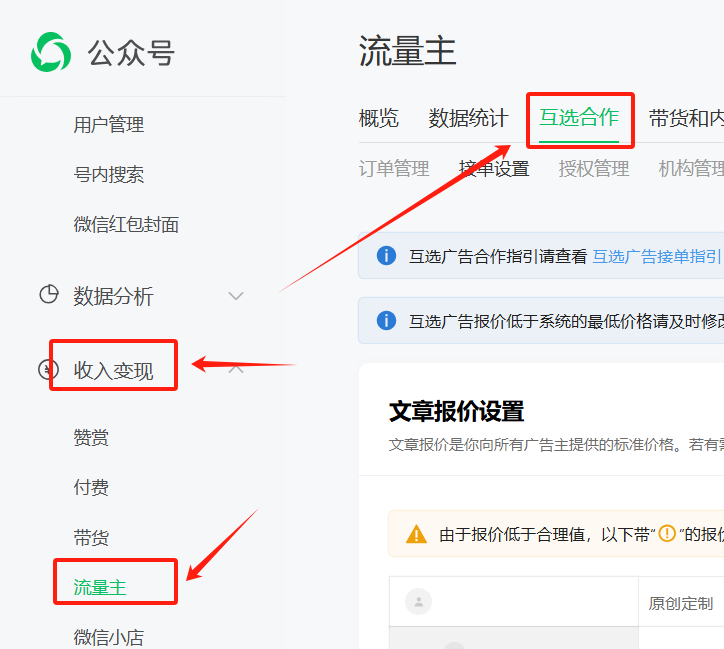The width and height of the screenshot is (724, 649).
Task: Click the 原创定制 column header
Action: [681, 603]
